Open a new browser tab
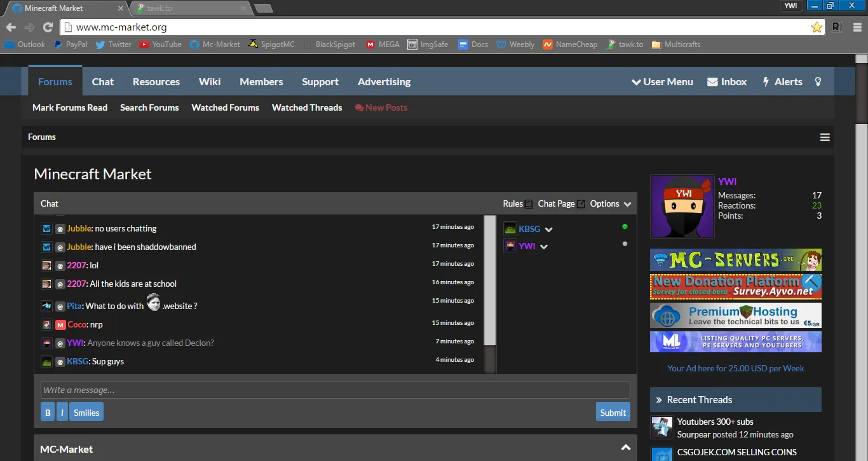 coord(263,8)
